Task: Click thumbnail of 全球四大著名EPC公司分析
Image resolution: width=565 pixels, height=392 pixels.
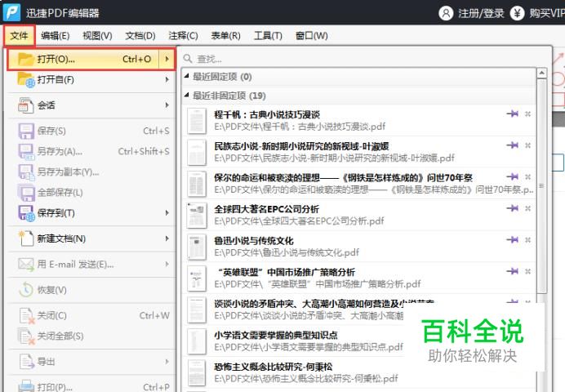Action: click(197, 216)
